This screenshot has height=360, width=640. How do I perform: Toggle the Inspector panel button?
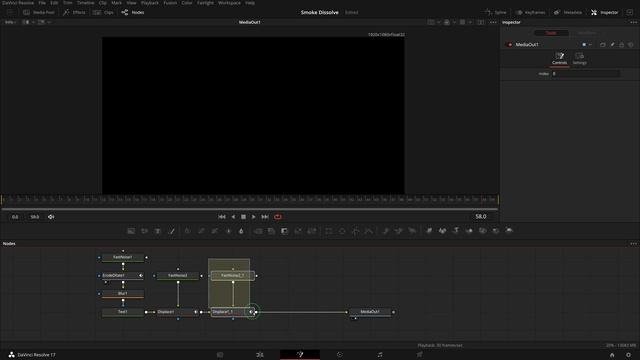(604, 12)
